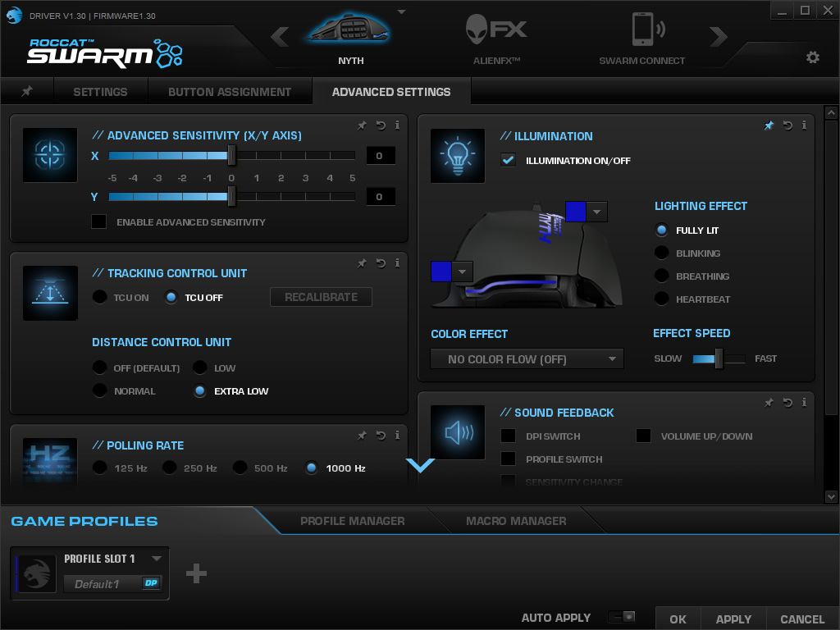Switch to Button Assignment tab

(x=230, y=92)
